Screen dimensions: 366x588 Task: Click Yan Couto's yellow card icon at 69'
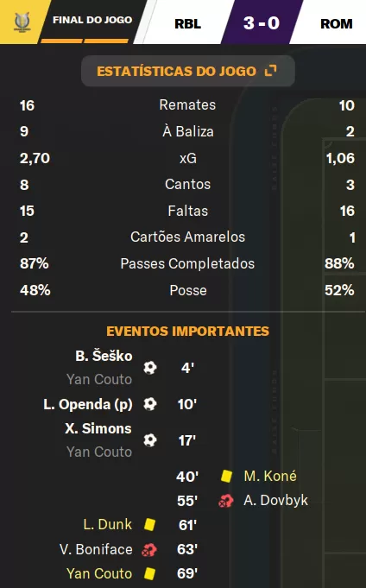149,573
